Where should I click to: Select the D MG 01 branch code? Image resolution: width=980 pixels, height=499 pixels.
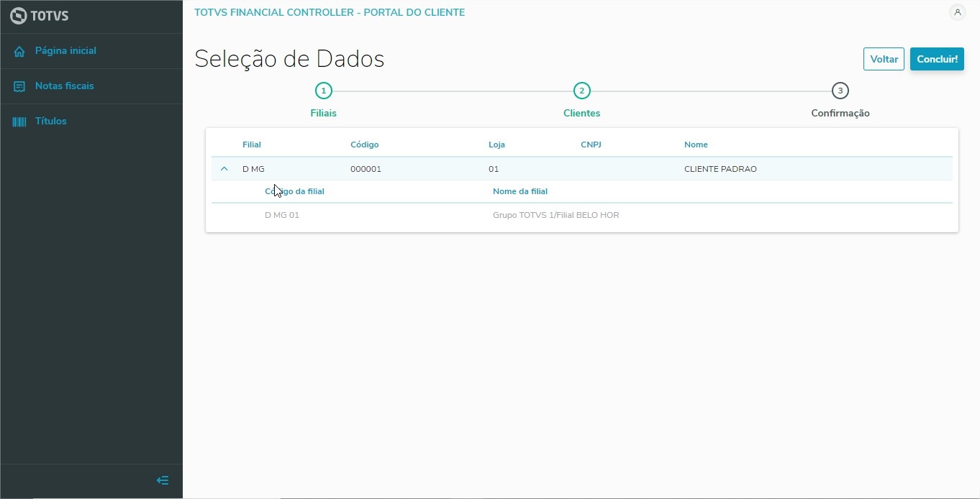click(282, 215)
